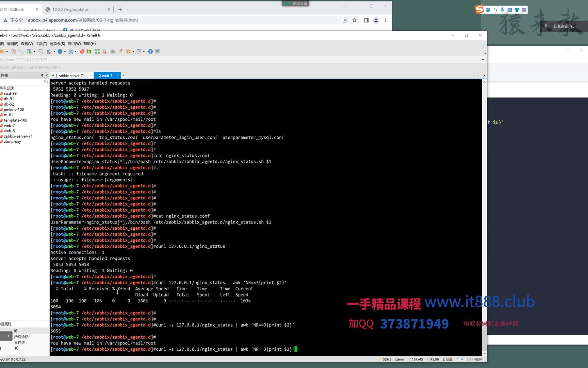Click the pane layout icon in Xshell toolbar
The image size is (588, 368).
pyautogui.click(x=139, y=51)
